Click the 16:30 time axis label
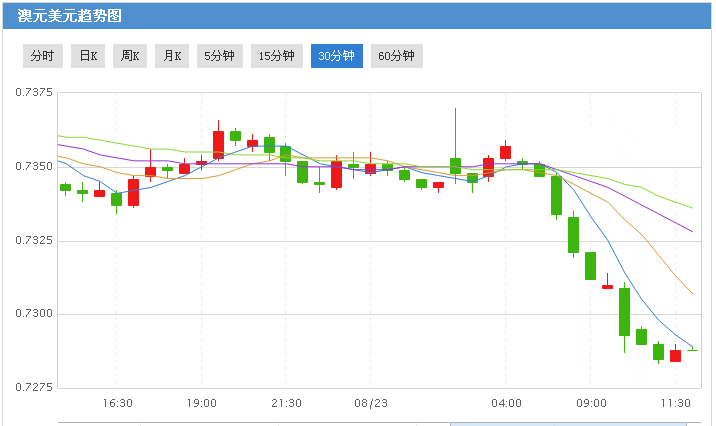This screenshot has width=716, height=426. click(118, 403)
